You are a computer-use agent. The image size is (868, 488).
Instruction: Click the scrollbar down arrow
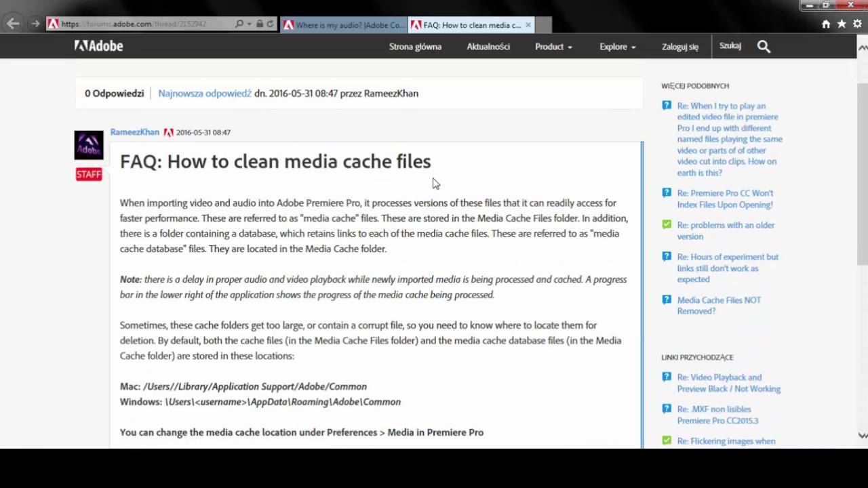click(863, 435)
